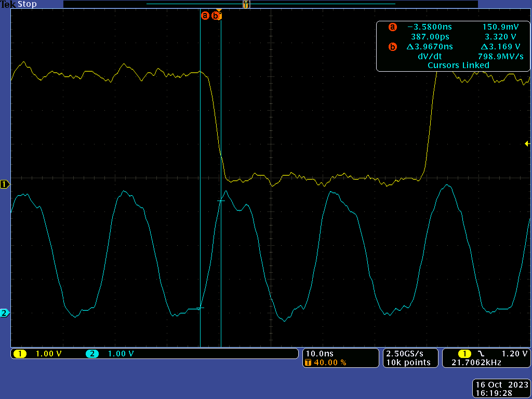Select channel 1 badge in scale readout
The height and width of the screenshot is (399, 532).
20,354
